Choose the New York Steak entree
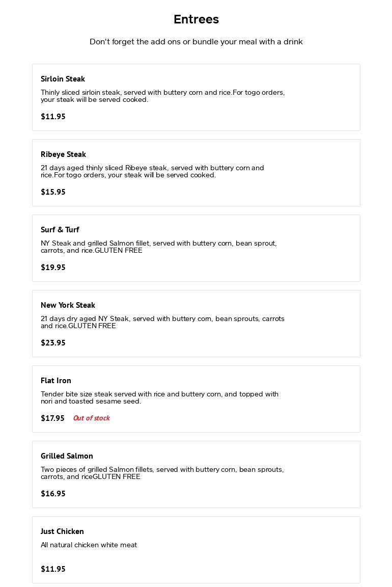 [68, 305]
